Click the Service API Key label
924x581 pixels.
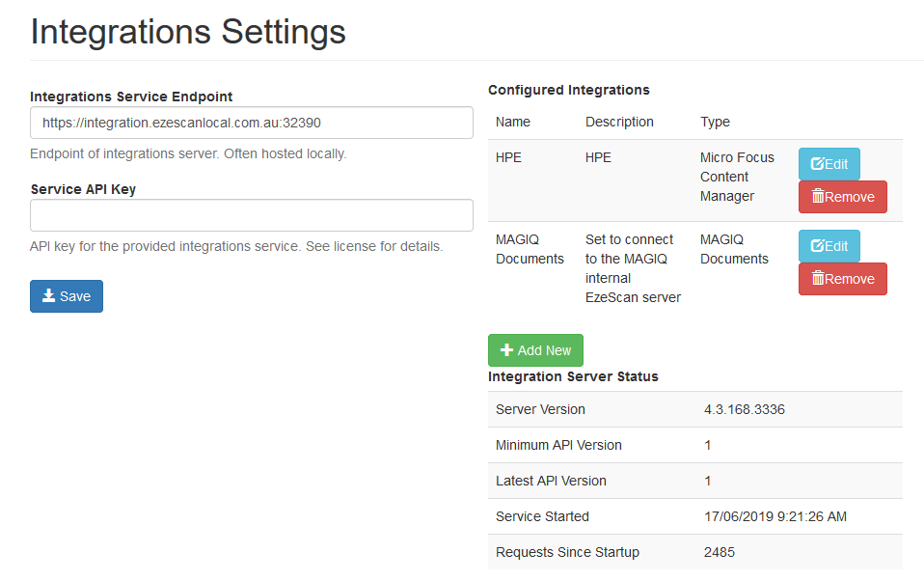tap(83, 189)
